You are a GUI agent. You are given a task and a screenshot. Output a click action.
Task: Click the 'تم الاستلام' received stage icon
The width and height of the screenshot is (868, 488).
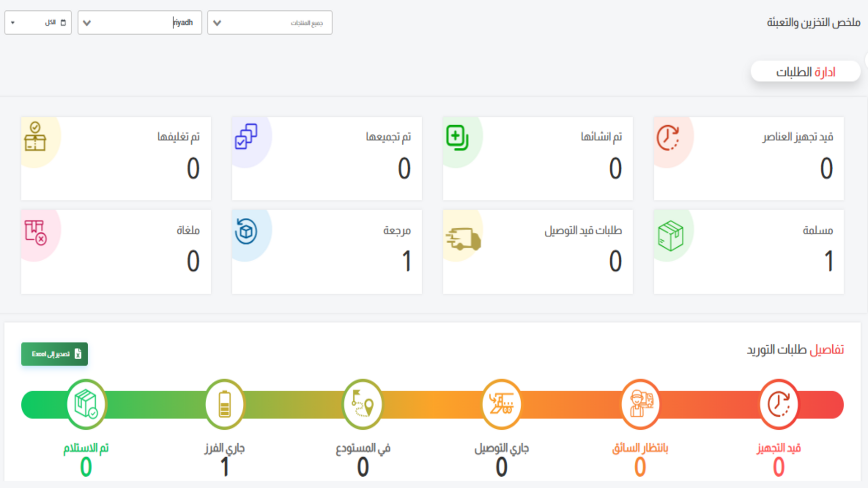point(86,404)
